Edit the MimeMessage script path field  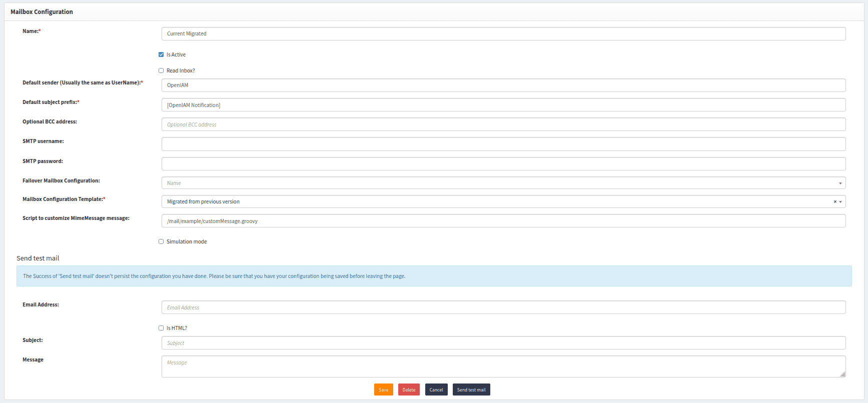503,221
